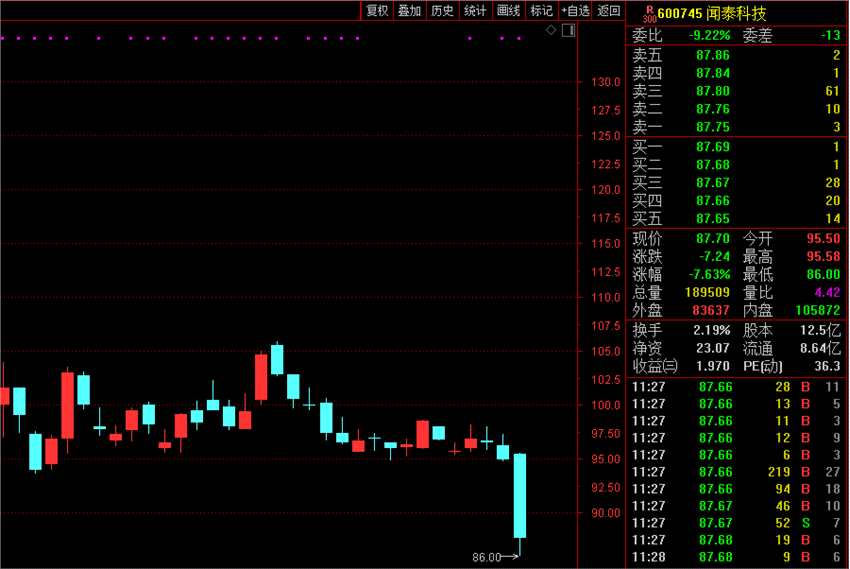Click 外盘 value 83637
The width and height of the screenshot is (850, 569).
[x=711, y=309]
